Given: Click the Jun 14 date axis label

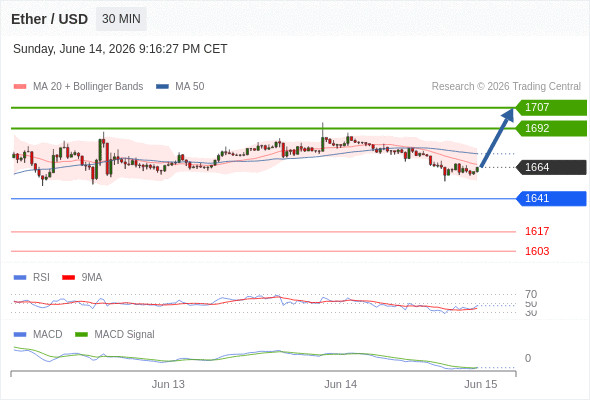Looking at the screenshot, I should 341,384.
